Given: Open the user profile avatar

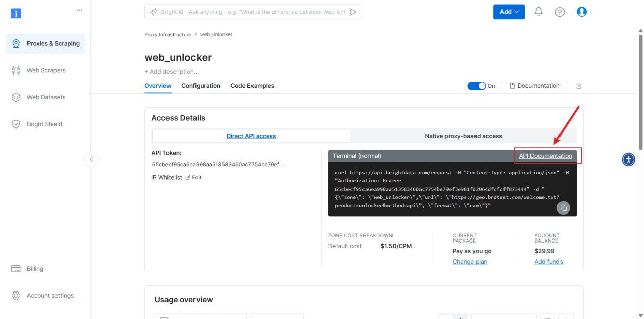Looking at the screenshot, I should point(582,12).
